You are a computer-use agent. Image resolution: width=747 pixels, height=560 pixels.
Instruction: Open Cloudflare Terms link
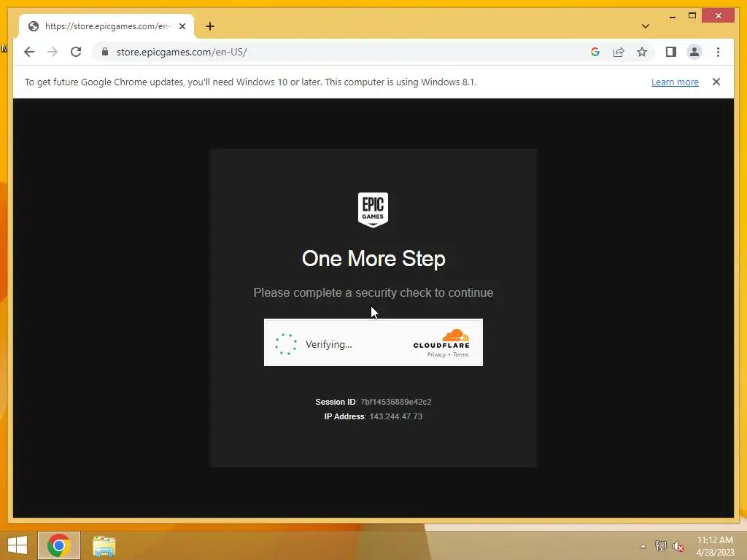(461, 355)
